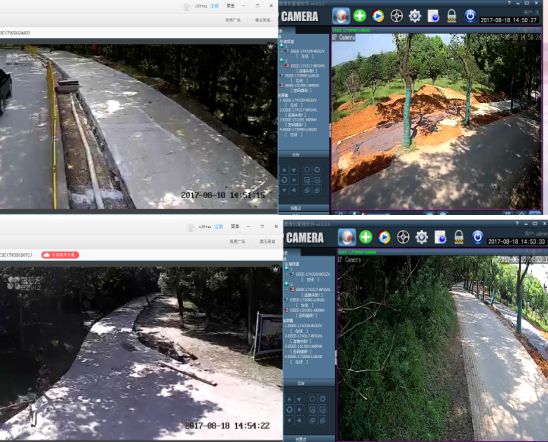The width and height of the screenshot is (548, 442).
Task: Select orchard video pane, upper IP Camera window
Action: coord(437,122)
